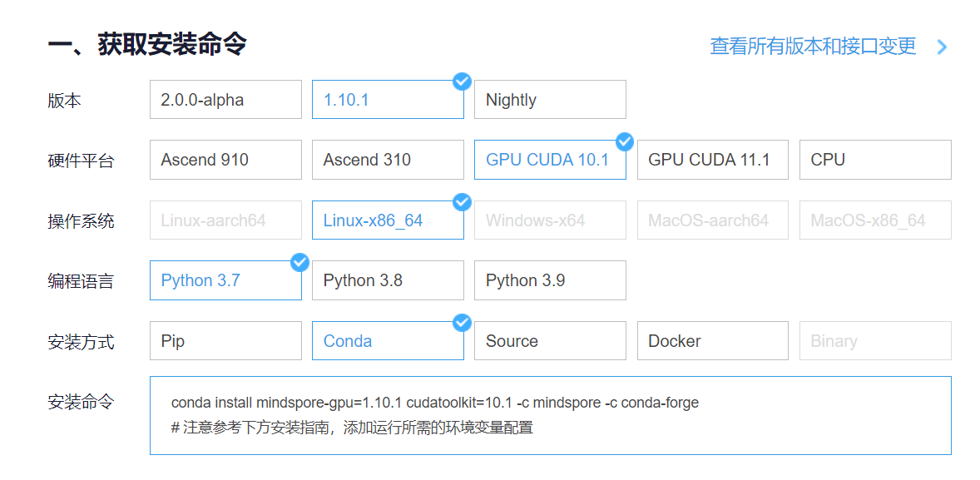Click the 版本 row label
This screenshot has width=980, height=480.
(x=64, y=101)
